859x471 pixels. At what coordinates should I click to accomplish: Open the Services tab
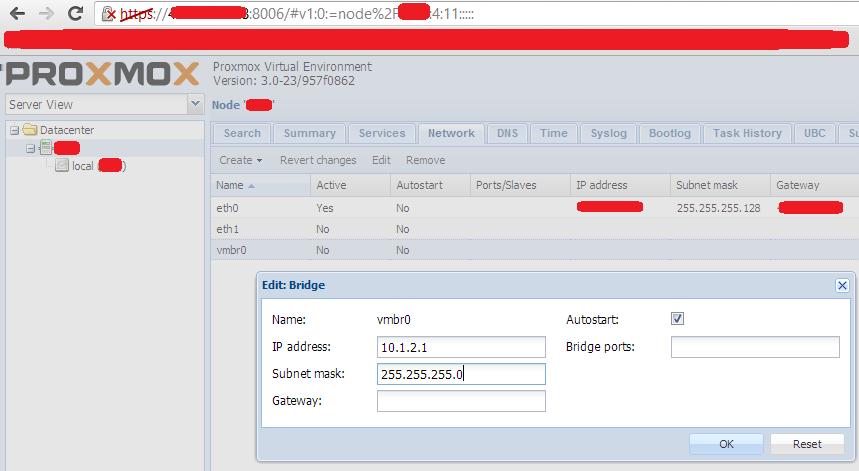[x=382, y=133]
